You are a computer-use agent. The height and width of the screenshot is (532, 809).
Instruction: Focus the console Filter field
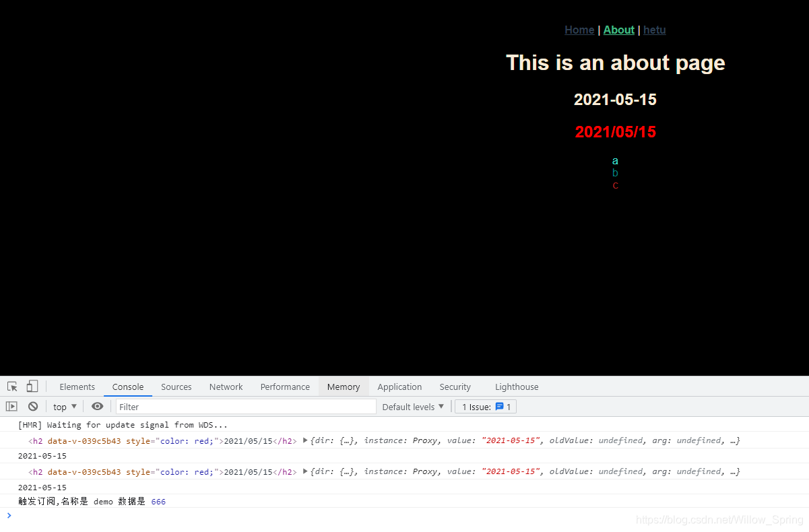click(246, 407)
